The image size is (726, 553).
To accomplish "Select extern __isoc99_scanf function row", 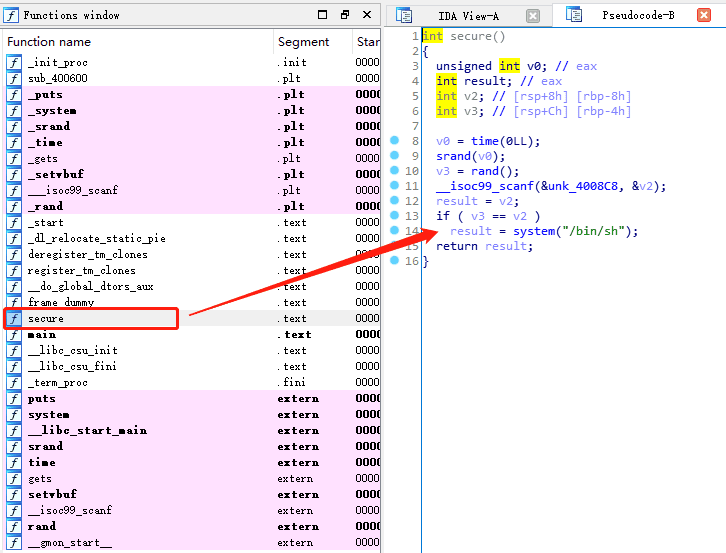I will tap(192, 510).
